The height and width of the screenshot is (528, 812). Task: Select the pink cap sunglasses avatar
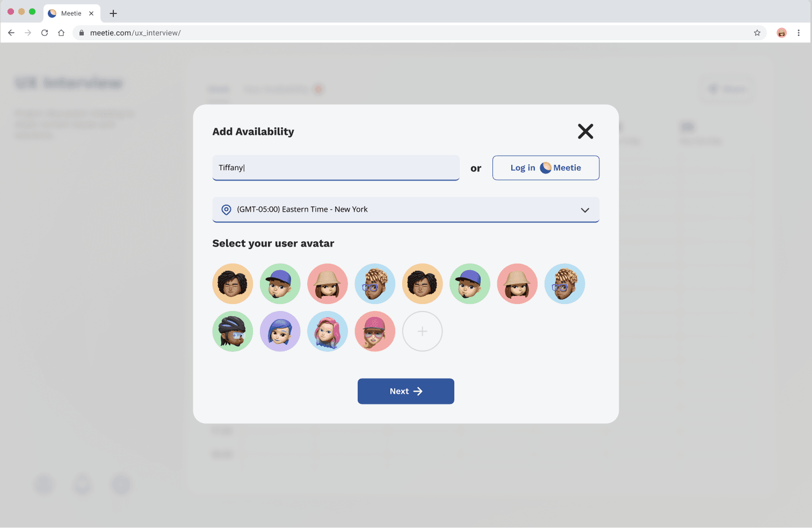[375, 331]
